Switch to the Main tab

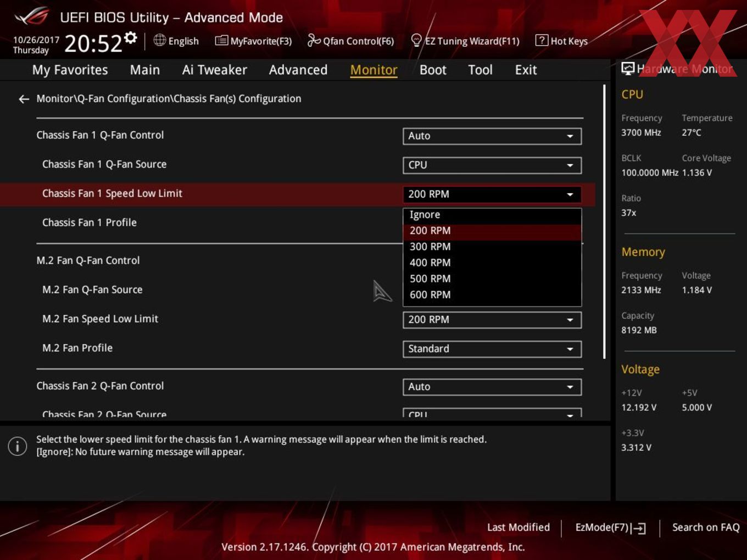(x=145, y=70)
